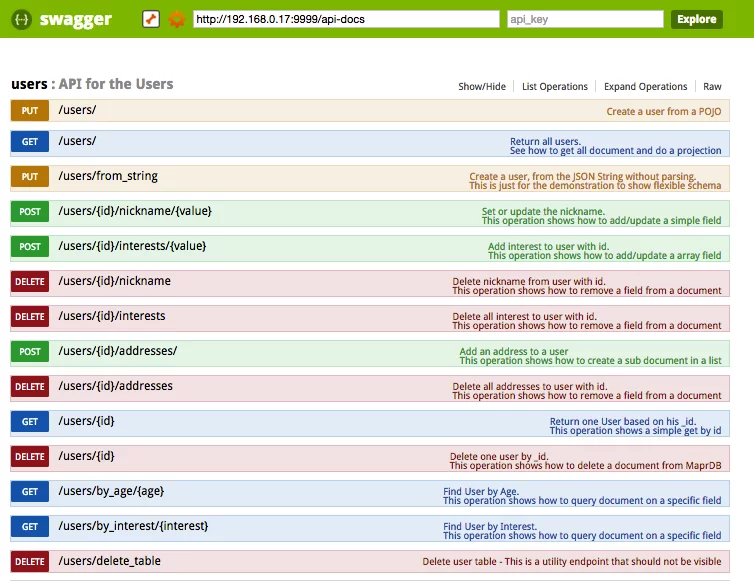
Task: Expand DELETE /users/{id}/nickname path
Action: tap(114, 281)
